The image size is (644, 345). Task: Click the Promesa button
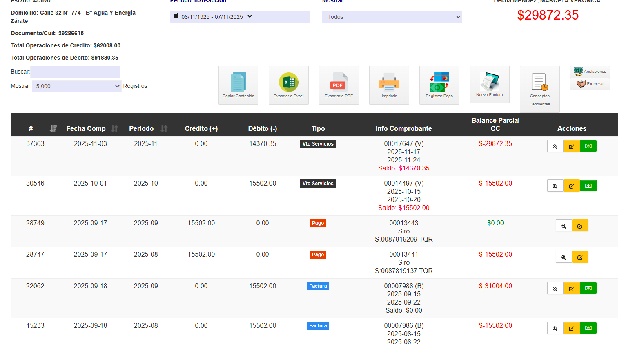(x=590, y=84)
